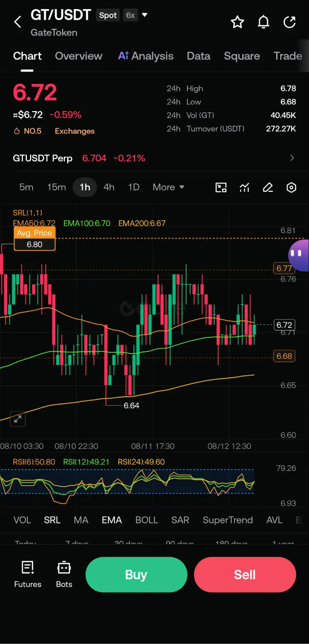Open the More timeframes dropdown

coord(168,187)
